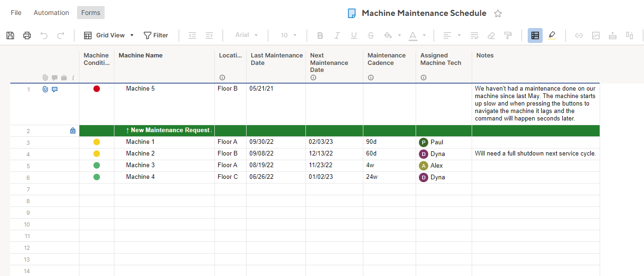This screenshot has height=276, width=644.
Task: Click the Filter button
Action: tap(156, 35)
